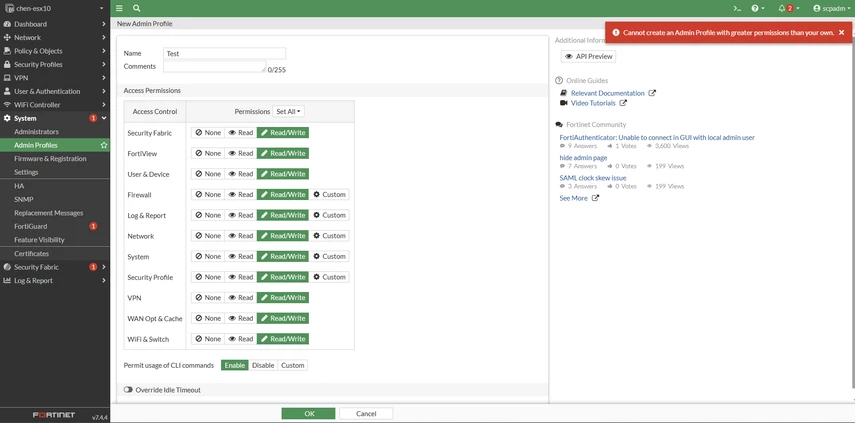Expand the Policy & Objects menu
855x423 pixels.
coord(55,51)
